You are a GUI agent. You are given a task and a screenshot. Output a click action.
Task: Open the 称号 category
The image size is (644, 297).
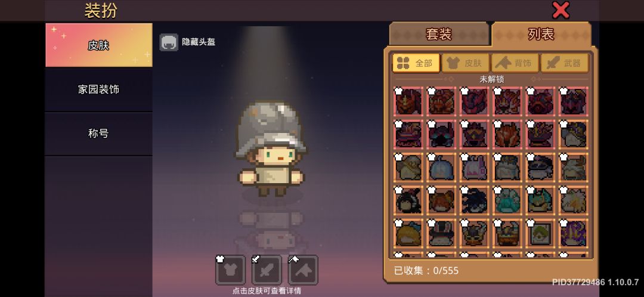click(98, 134)
